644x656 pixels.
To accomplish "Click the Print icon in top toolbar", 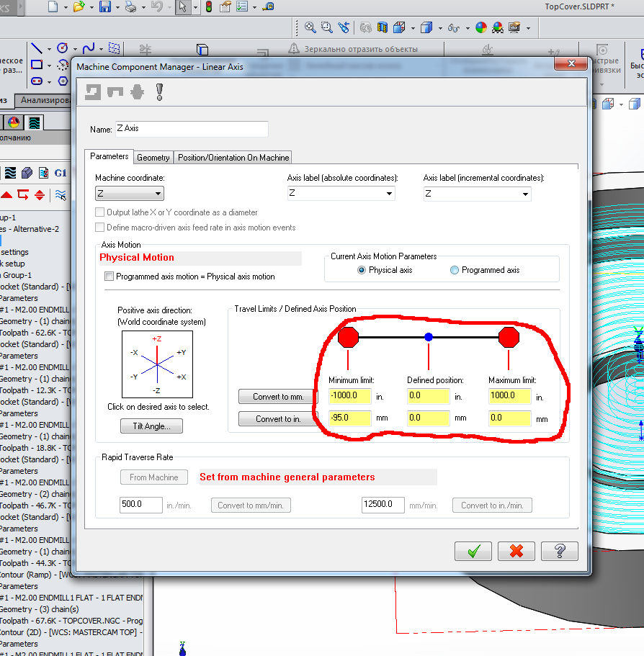I will coord(130,7).
